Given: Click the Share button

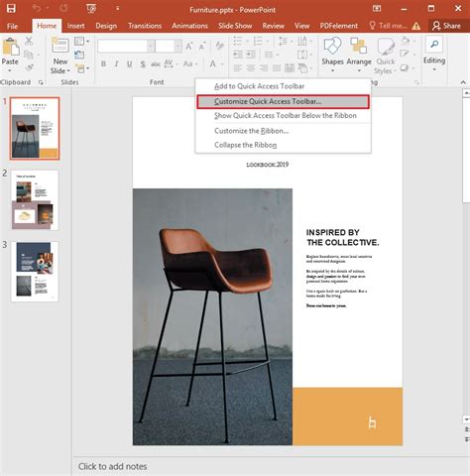Looking at the screenshot, I should click(x=446, y=26).
